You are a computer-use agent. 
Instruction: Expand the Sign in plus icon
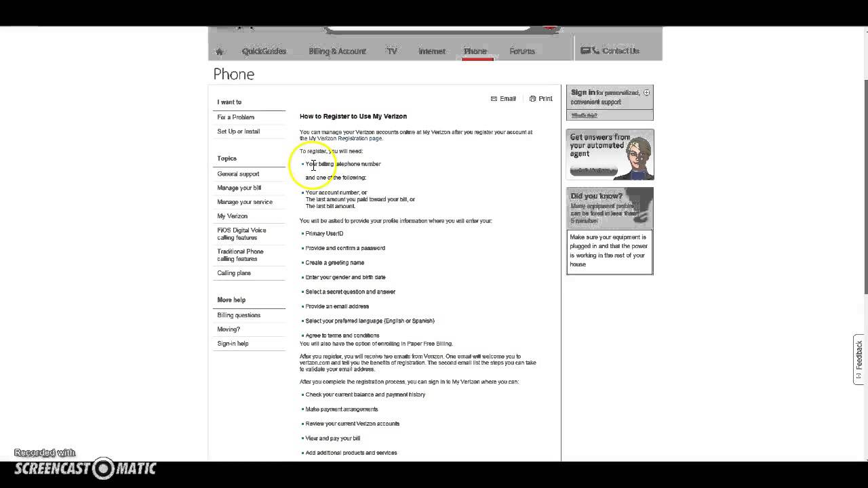(646, 93)
